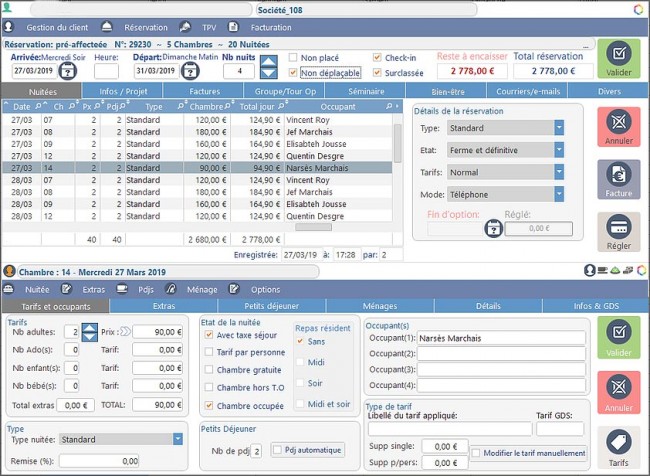Click the Remise (%) input field
This screenshot has width=650, height=476.
(x=99, y=461)
